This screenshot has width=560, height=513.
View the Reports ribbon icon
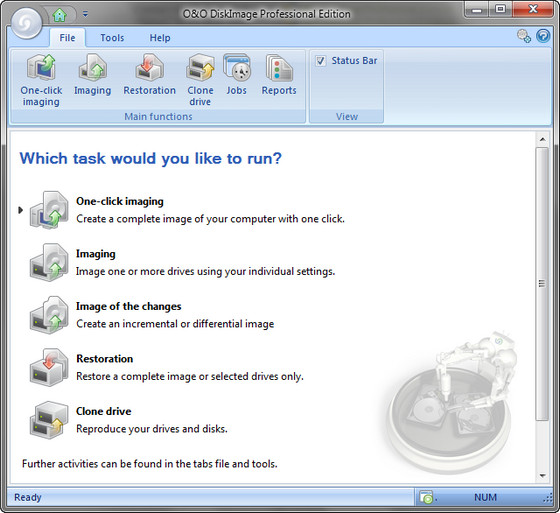279,75
